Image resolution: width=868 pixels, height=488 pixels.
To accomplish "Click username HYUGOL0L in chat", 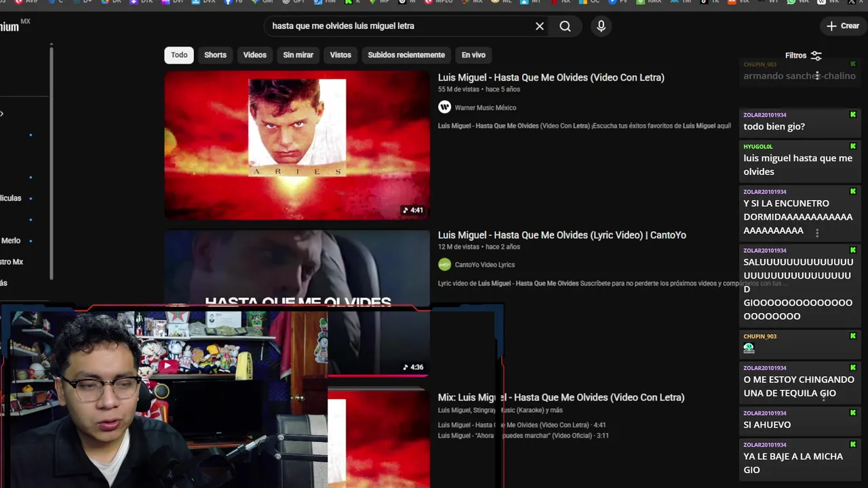I will pos(758,146).
